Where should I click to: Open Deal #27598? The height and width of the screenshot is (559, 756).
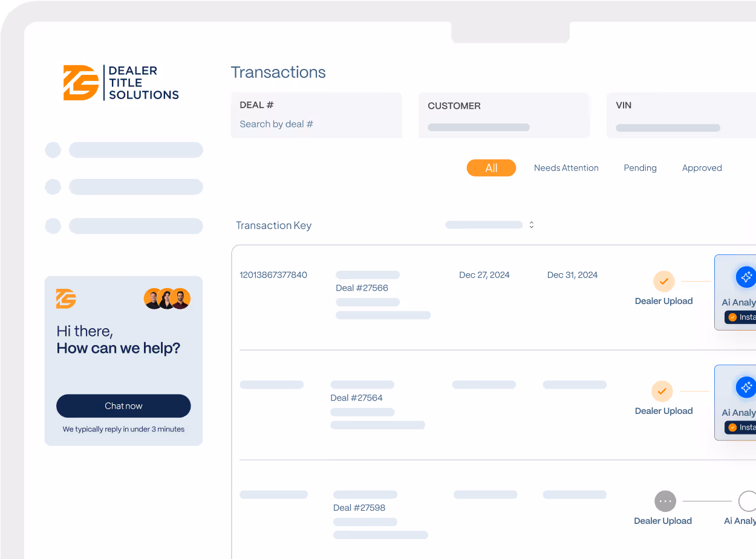[359, 508]
